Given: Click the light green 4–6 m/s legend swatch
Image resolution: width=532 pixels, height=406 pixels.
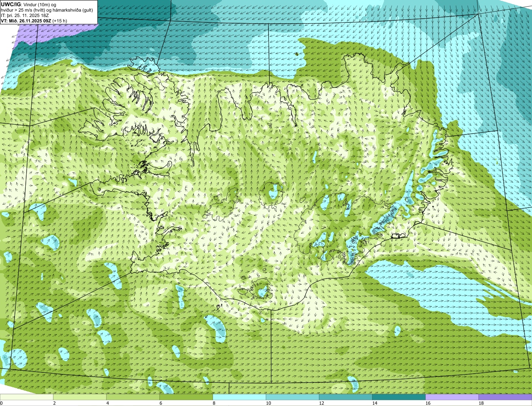Looking at the screenshot, I should coord(133,397).
